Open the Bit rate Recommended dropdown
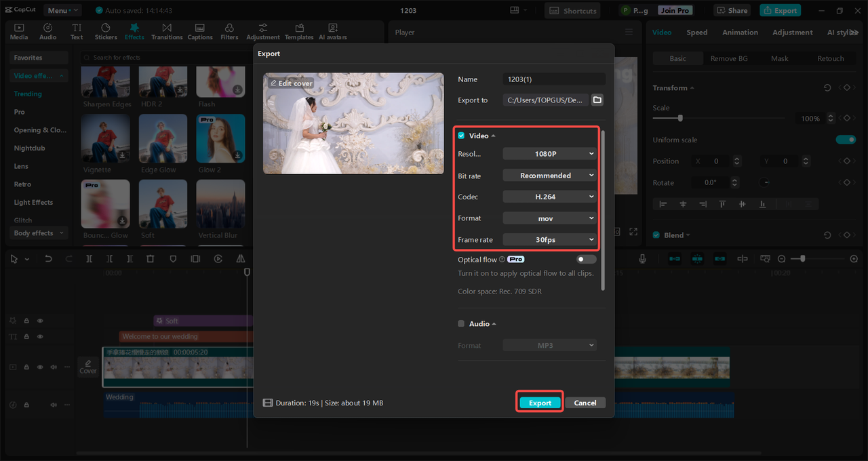This screenshot has height=461, width=868. click(549, 176)
